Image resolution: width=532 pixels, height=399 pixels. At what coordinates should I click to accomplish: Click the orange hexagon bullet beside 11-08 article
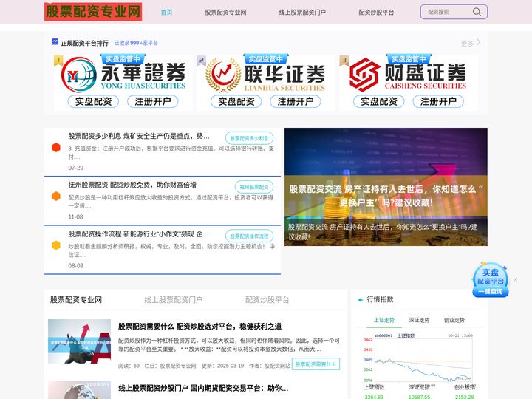(56, 196)
